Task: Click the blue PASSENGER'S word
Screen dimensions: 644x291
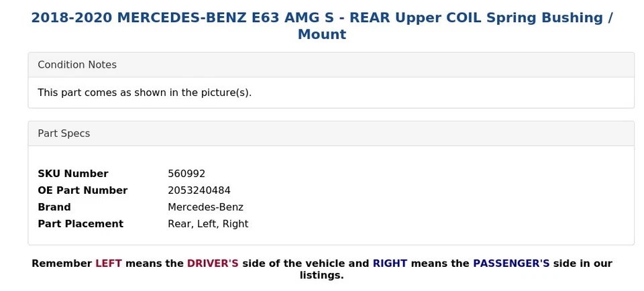Action: click(x=511, y=264)
